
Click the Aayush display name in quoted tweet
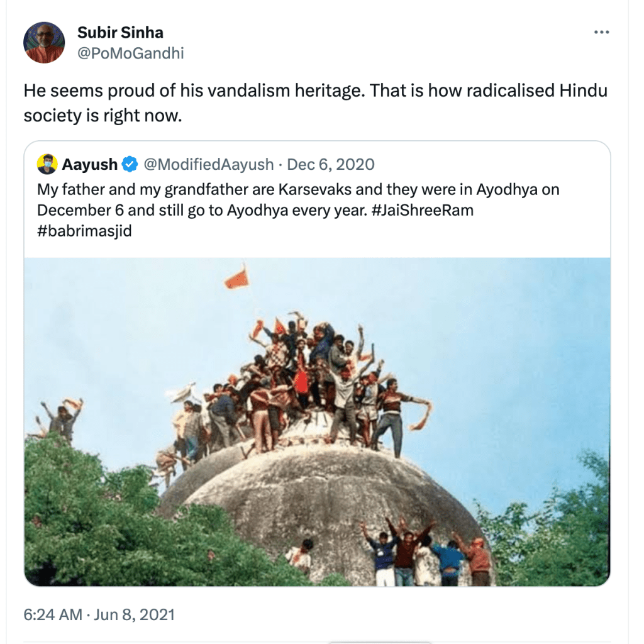click(89, 165)
